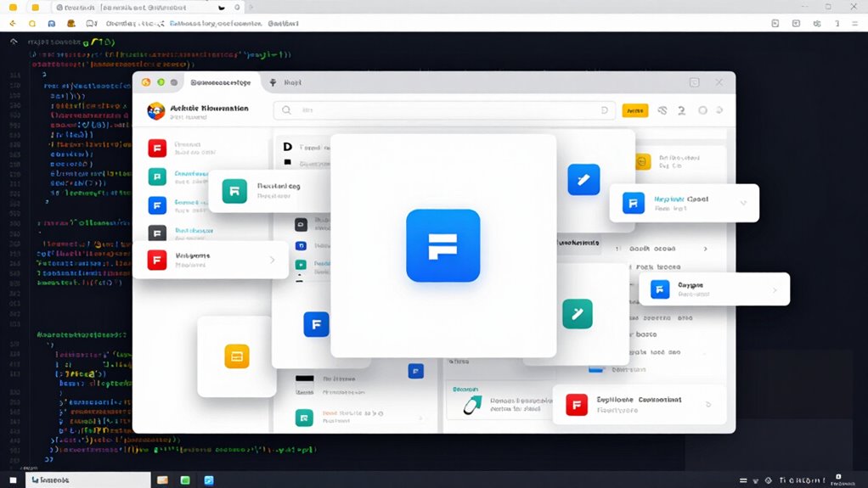
Task: Open the Start button on the taskbar
Action: [x=13, y=480]
